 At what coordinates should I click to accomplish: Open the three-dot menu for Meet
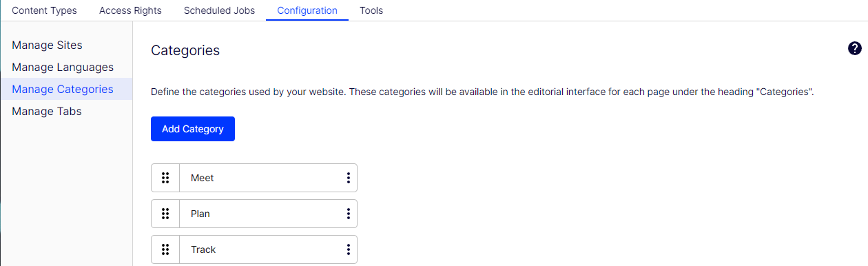click(x=349, y=178)
